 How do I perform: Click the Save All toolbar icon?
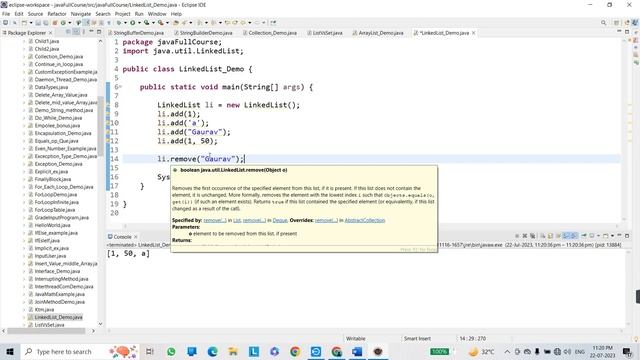coord(46,23)
